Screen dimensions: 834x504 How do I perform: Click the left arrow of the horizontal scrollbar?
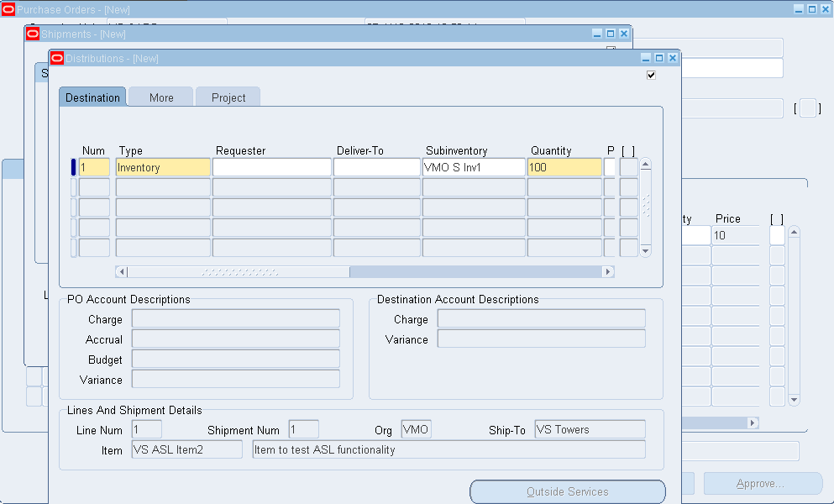tap(121, 270)
